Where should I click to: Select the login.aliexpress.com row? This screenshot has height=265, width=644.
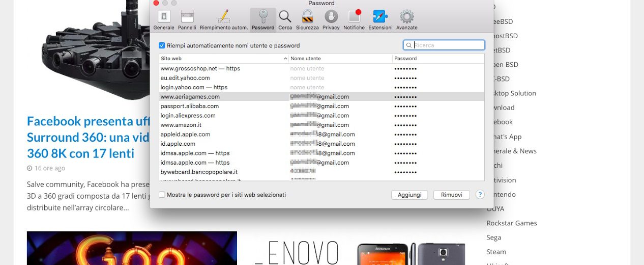point(321,116)
